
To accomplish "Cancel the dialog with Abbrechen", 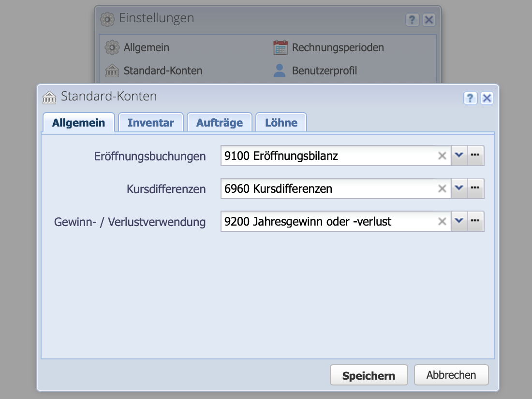I will (451, 374).
